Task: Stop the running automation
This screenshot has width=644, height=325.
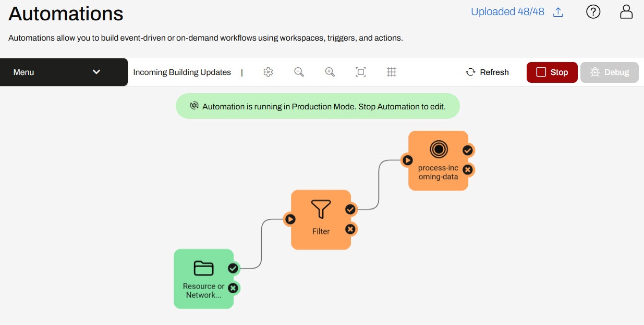Action: [552, 72]
